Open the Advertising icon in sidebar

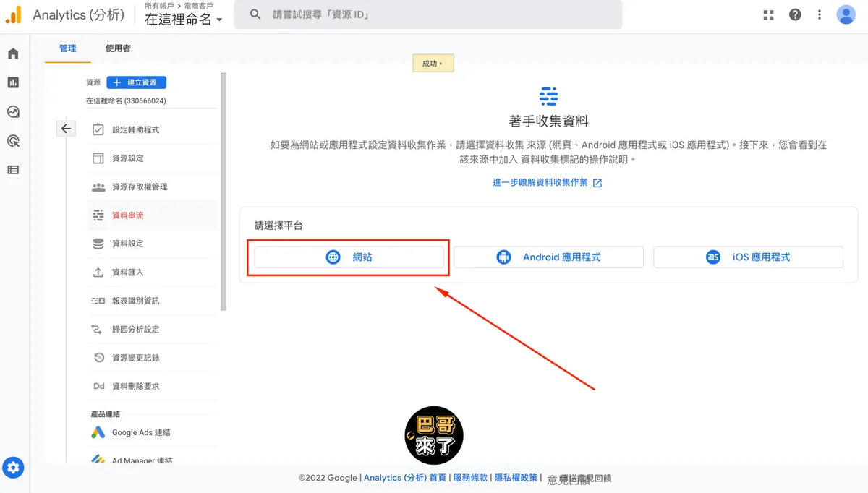tap(13, 141)
